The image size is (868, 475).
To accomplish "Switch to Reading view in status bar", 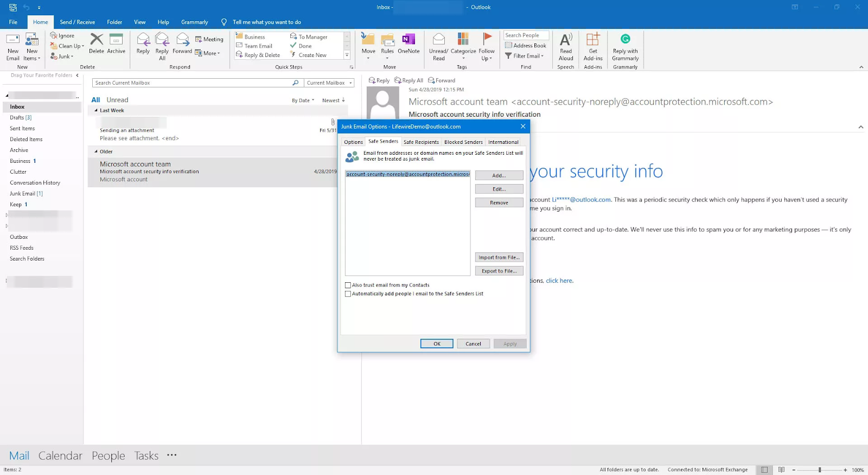I will tap(781, 470).
